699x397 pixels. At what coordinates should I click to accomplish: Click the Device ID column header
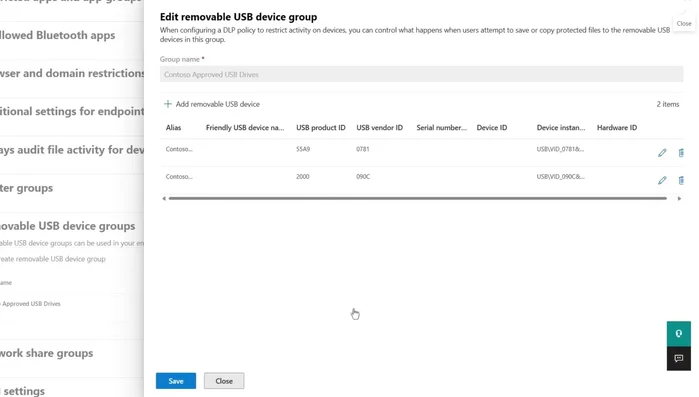(x=492, y=127)
